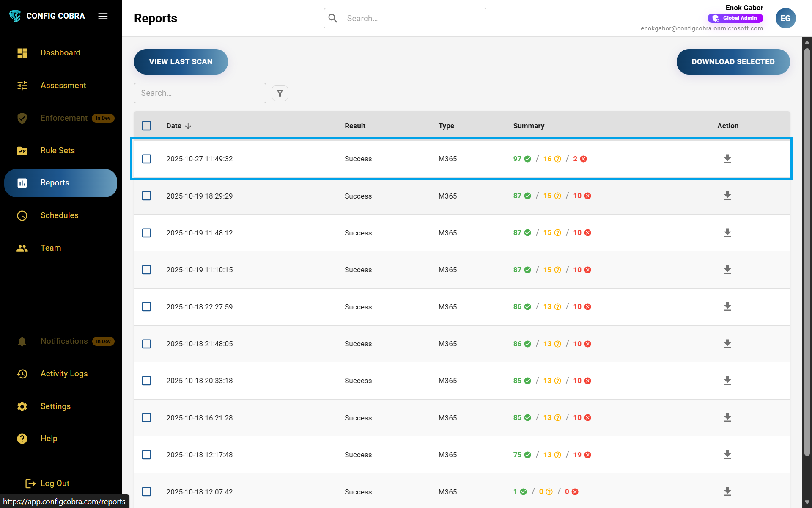Select the Assessment sidebar icon
The height and width of the screenshot is (508, 812).
[x=22, y=85]
